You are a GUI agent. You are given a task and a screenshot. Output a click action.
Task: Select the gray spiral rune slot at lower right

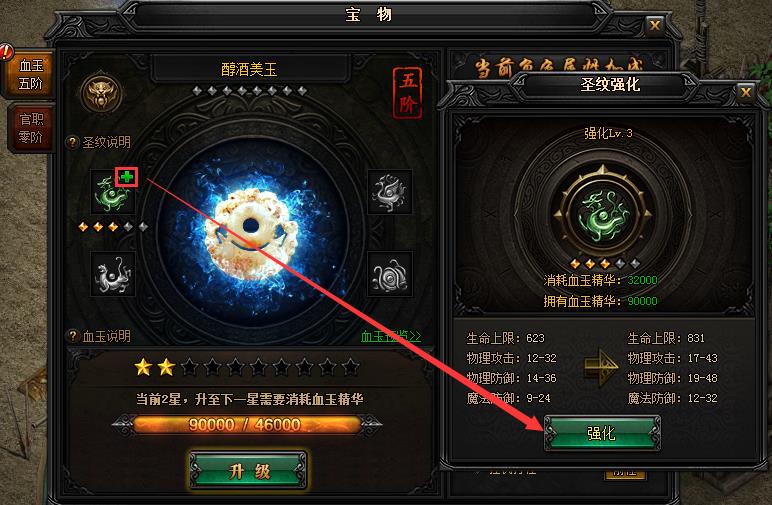(x=389, y=274)
